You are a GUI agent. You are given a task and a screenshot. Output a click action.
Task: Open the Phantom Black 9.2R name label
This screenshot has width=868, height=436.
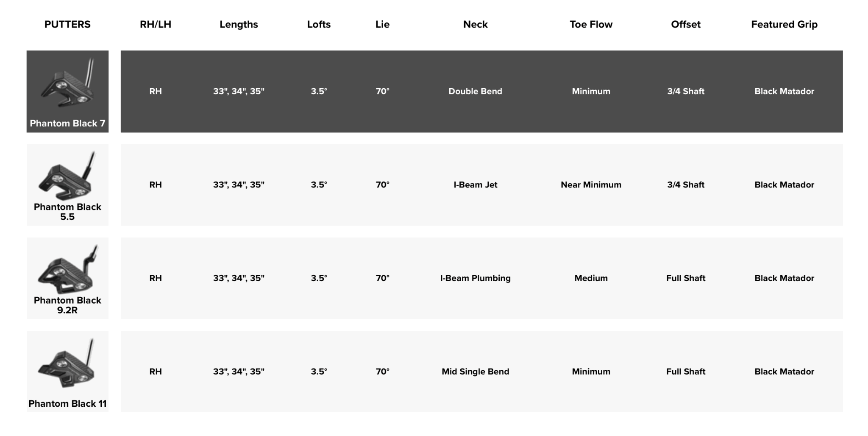tap(67, 305)
